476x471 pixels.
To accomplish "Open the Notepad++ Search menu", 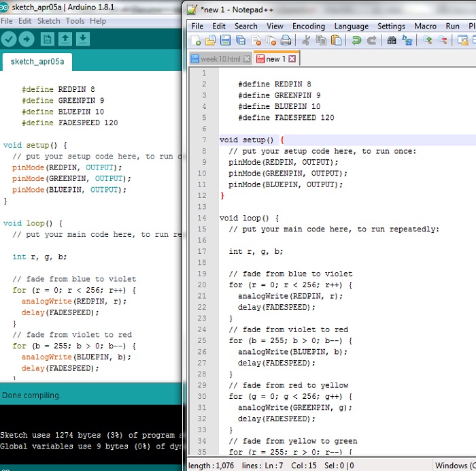I will click(246, 26).
